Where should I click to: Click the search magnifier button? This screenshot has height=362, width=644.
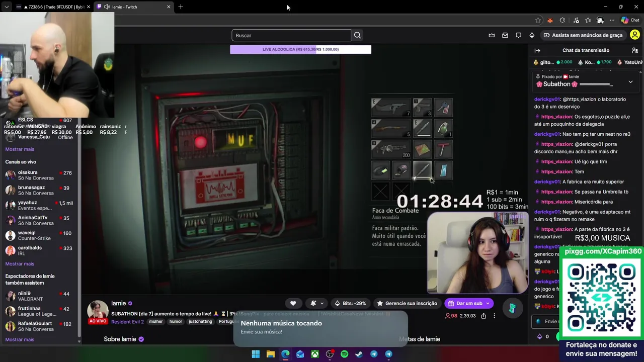[357, 35]
